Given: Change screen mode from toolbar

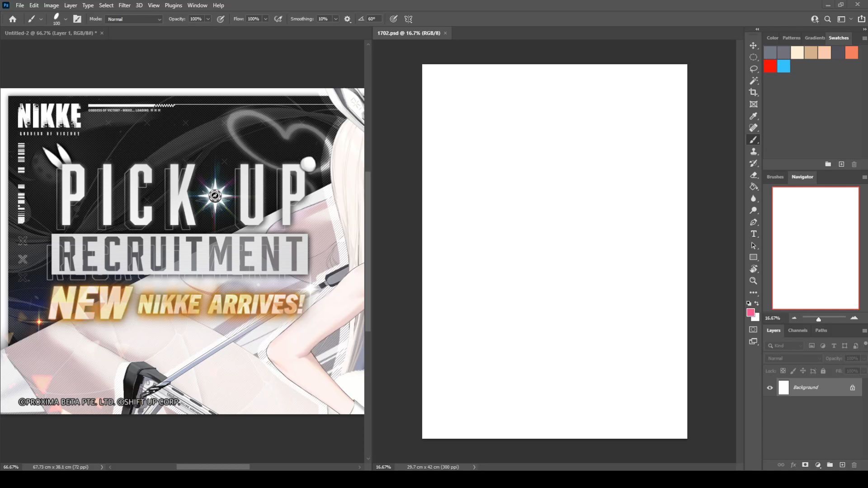Looking at the screenshot, I should [x=753, y=342].
